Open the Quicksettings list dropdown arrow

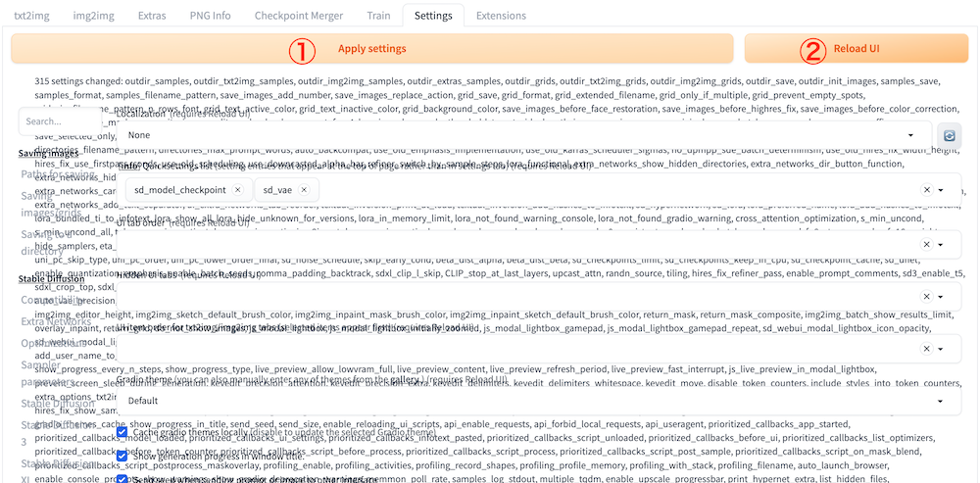point(942,190)
